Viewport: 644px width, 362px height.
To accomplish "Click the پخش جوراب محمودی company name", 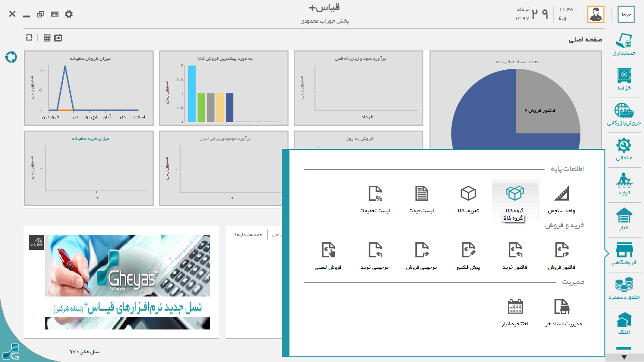I will click(324, 21).
